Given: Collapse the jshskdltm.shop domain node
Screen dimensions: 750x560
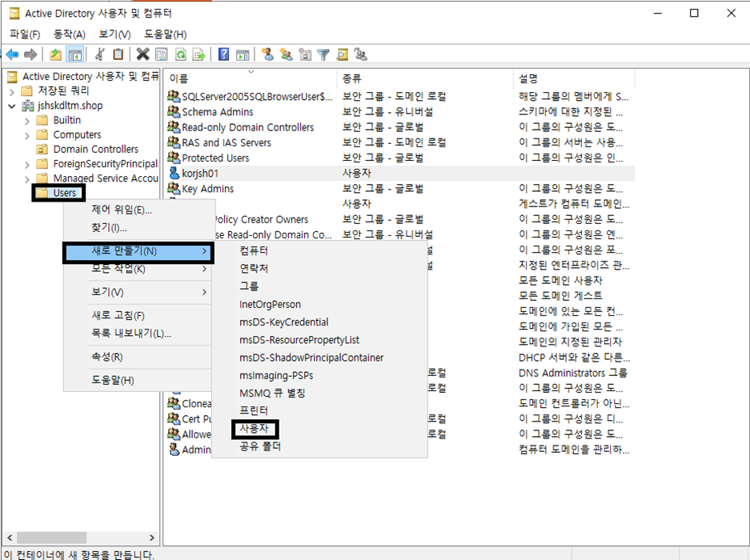Looking at the screenshot, I should coord(12,106).
